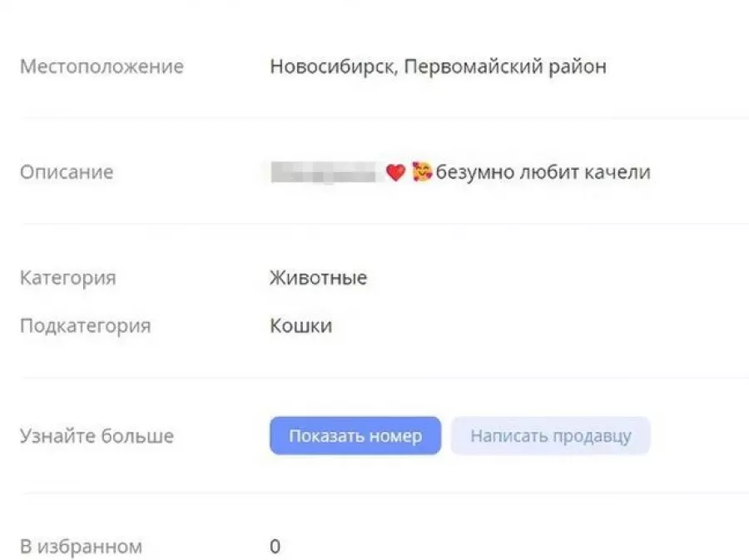The height and width of the screenshot is (560, 749).
Task: Click the favorites count of 0
Action: [275, 547]
